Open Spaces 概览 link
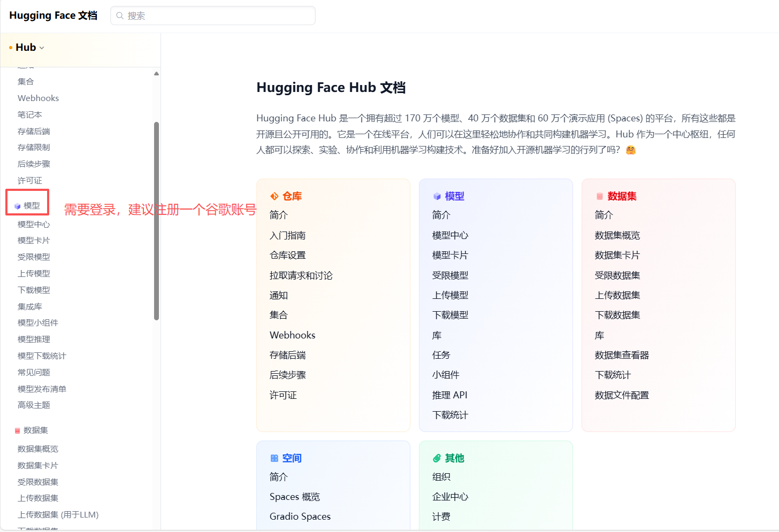 [x=295, y=497]
